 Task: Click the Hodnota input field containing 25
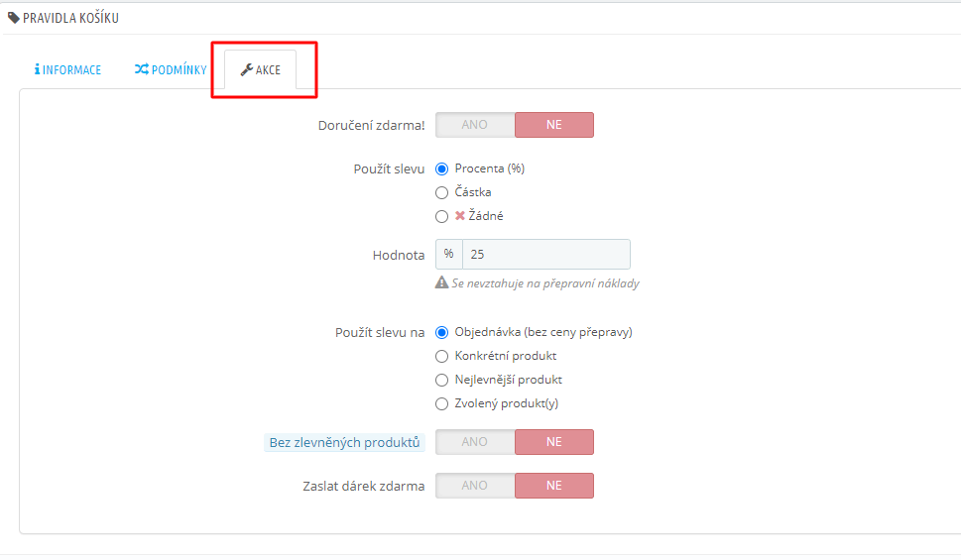[x=546, y=254]
